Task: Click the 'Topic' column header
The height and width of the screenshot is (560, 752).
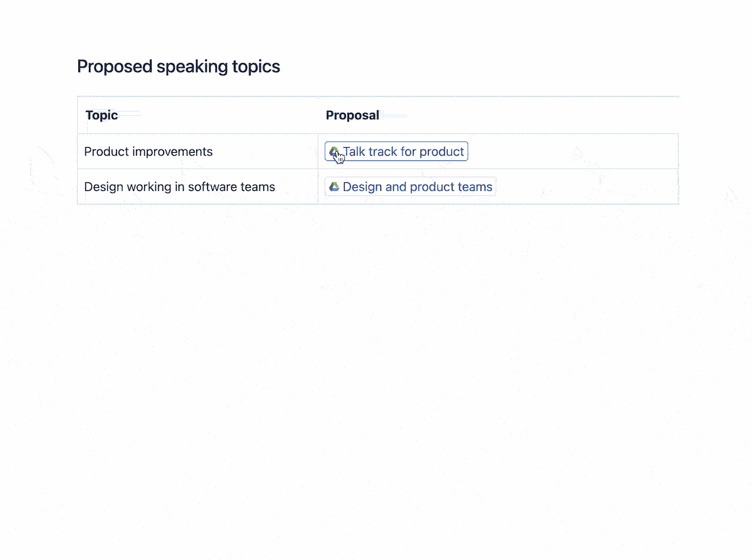Action: (198, 115)
